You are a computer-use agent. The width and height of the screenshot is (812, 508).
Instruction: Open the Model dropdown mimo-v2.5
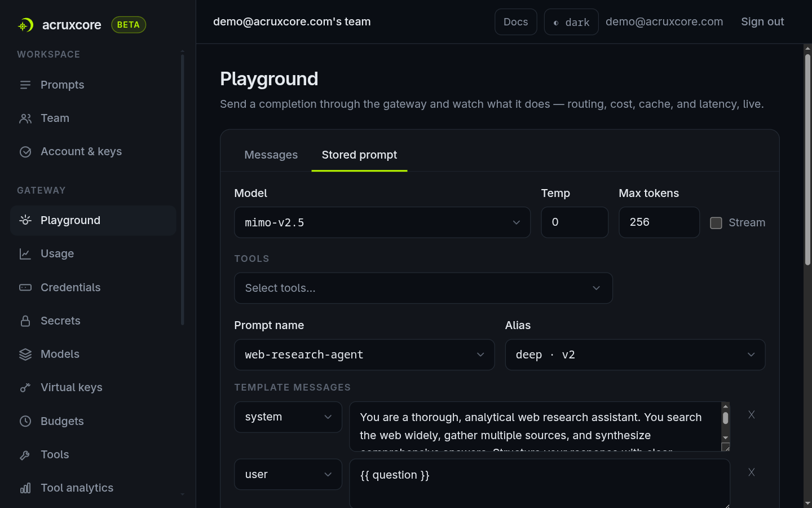point(382,222)
